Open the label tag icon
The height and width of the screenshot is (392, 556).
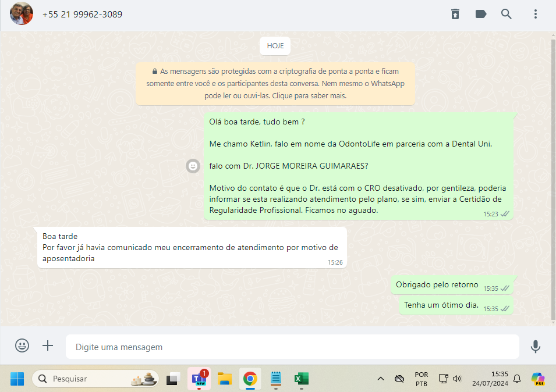point(480,14)
